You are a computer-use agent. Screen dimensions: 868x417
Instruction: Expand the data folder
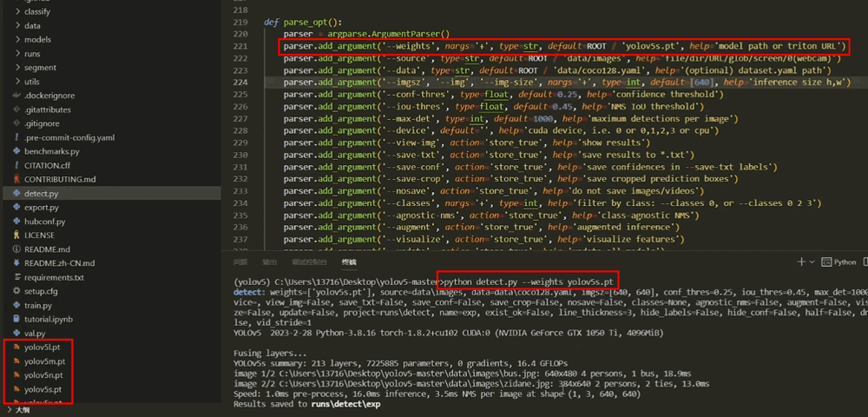click(16, 25)
